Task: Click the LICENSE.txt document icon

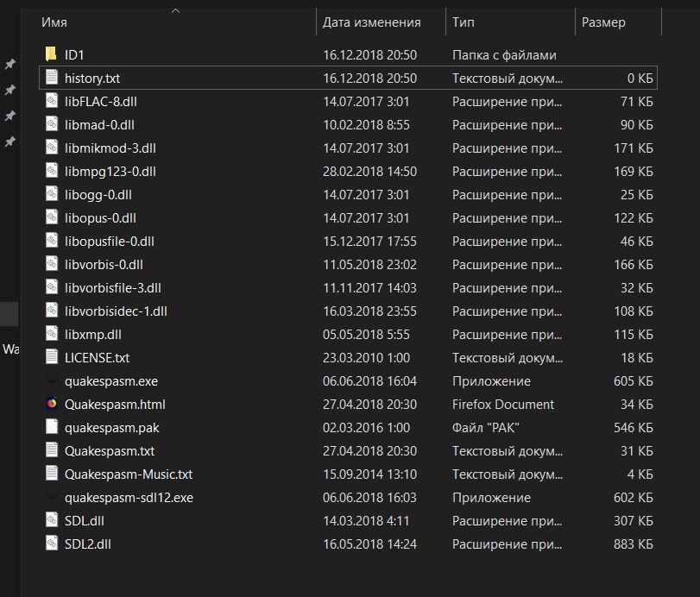Action: pyautogui.click(x=51, y=356)
